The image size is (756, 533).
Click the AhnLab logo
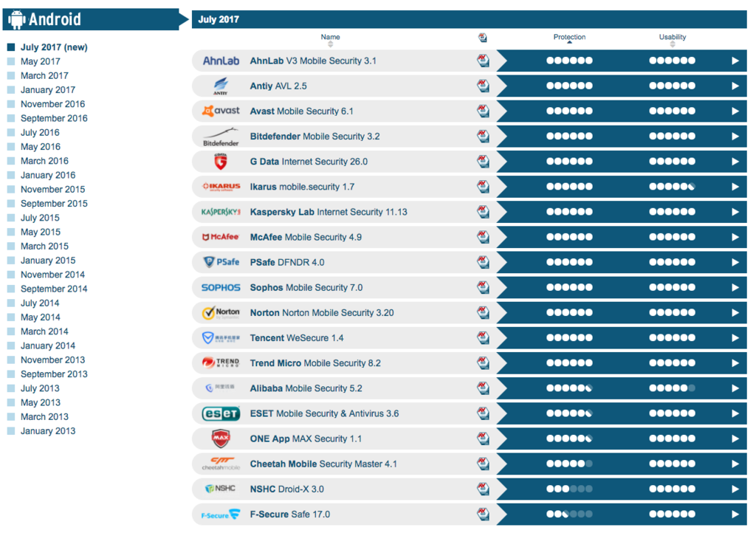click(221, 61)
